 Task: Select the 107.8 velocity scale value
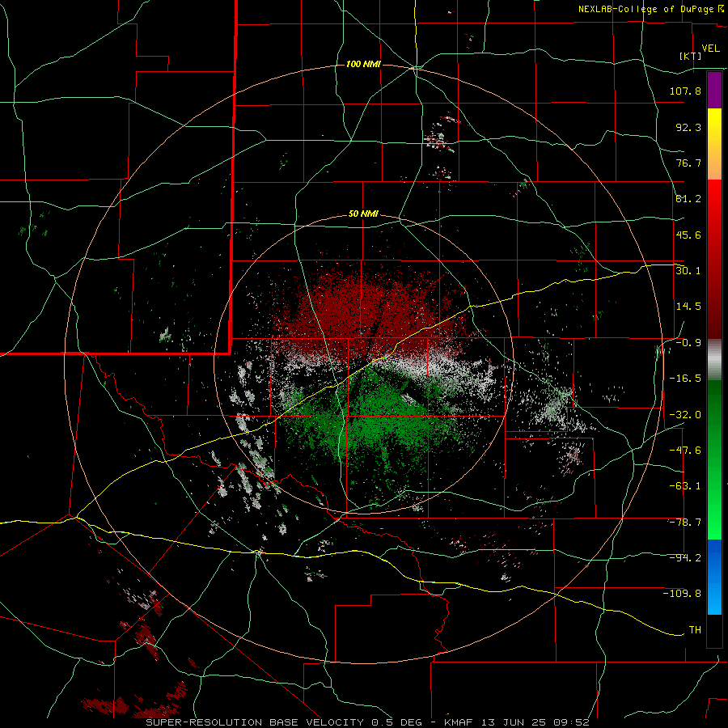click(685, 91)
